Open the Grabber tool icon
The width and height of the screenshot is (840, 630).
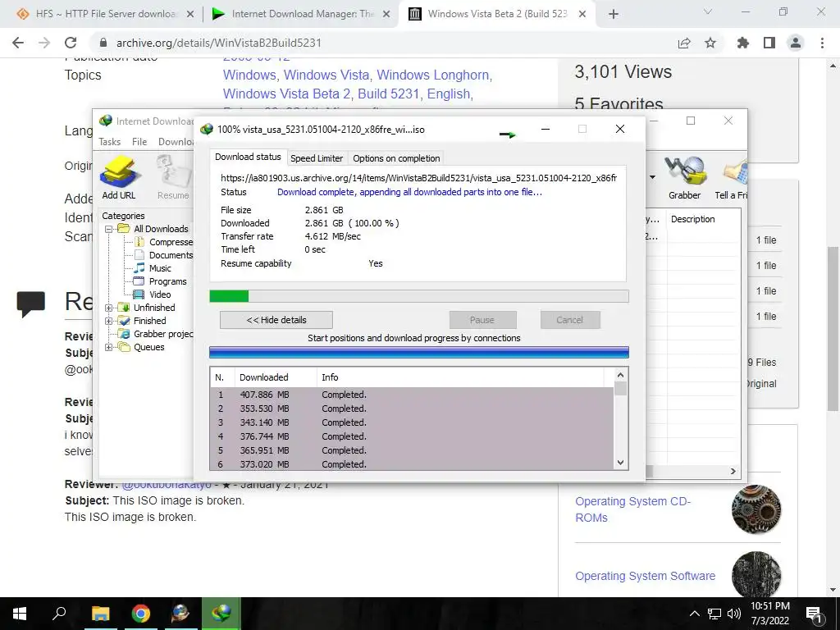pyautogui.click(x=685, y=171)
